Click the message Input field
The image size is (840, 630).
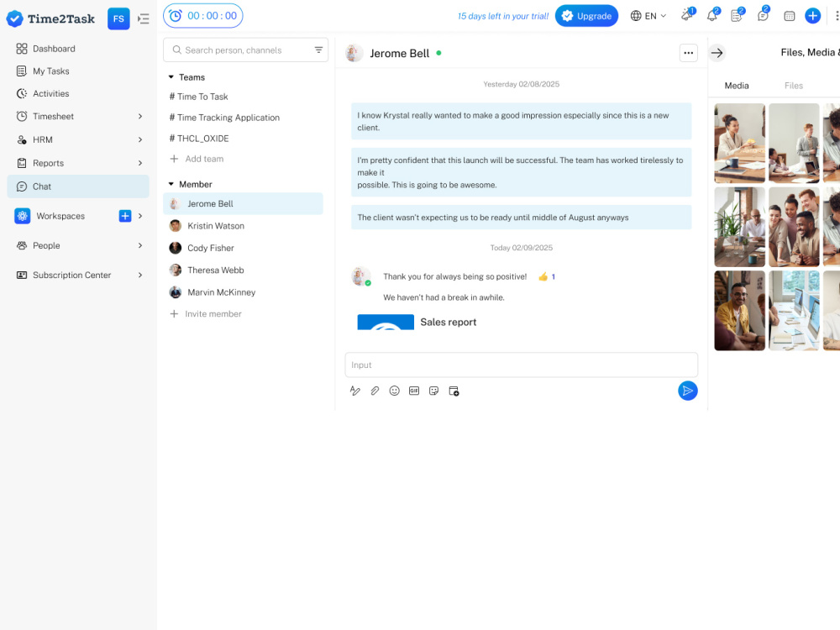[522, 365]
